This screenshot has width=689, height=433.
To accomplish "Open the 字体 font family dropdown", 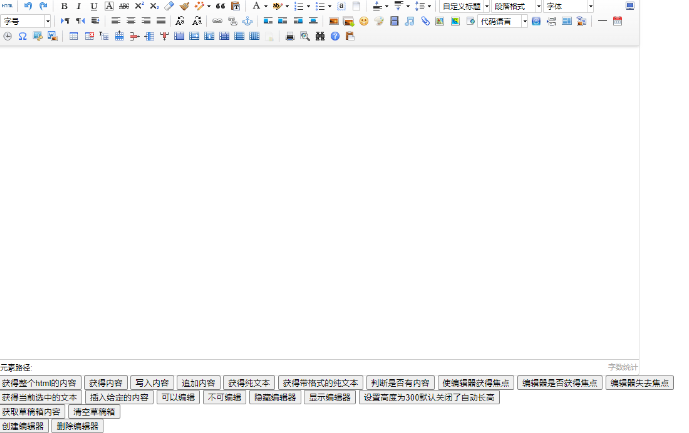I will [x=569, y=6].
